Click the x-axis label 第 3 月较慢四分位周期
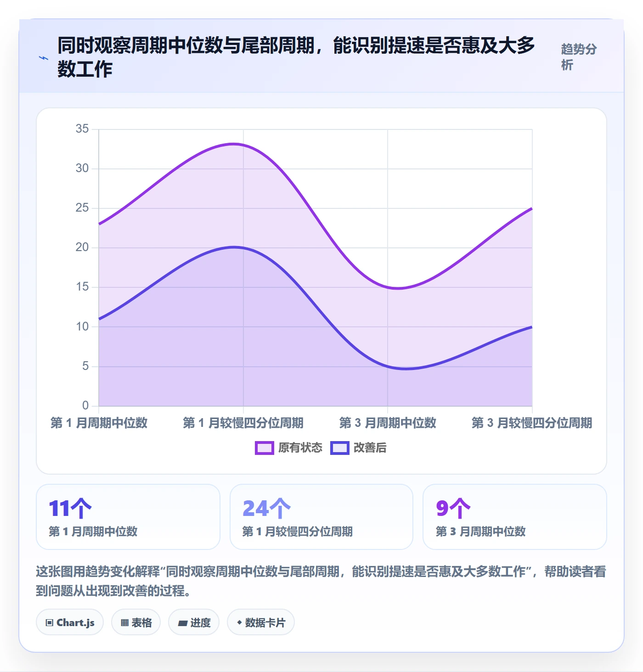This screenshot has width=643, height=672. pyautogui.click(x=532, y=423)
